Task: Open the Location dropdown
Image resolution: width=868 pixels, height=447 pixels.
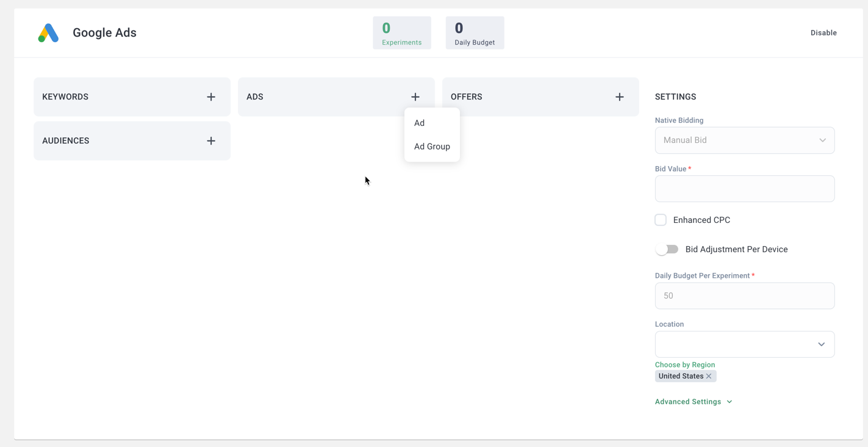Action: [744, 344]
